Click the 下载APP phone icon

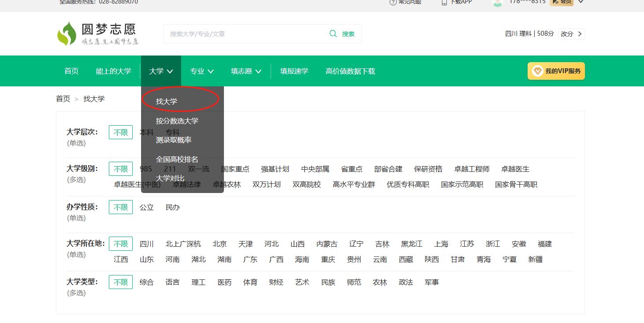pyautogui.click(x=444, y=2)
